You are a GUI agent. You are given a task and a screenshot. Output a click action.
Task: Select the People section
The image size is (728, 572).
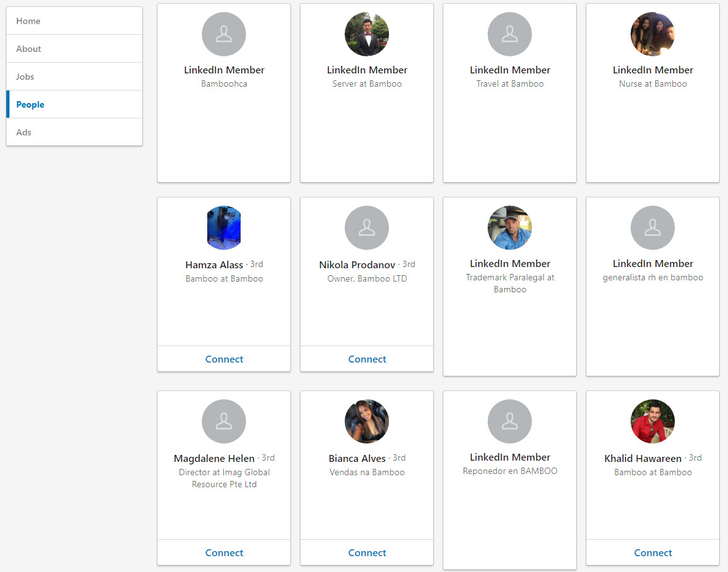74,104
